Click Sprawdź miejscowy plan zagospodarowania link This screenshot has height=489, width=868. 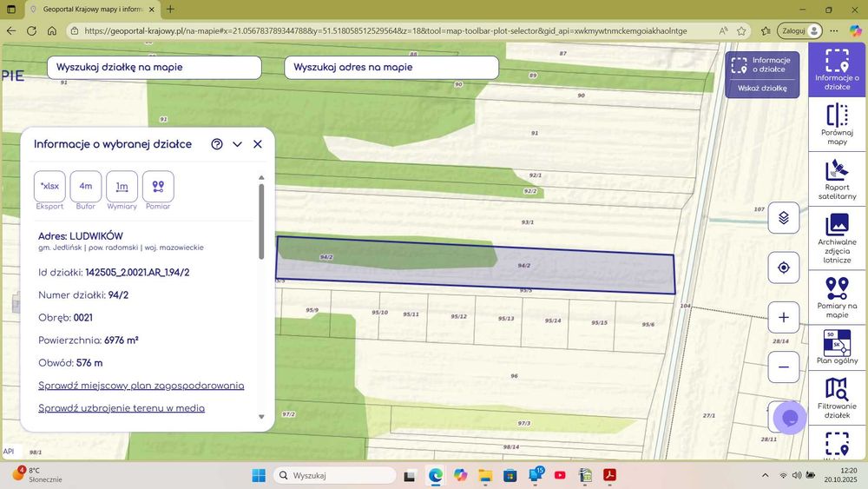(141, 386)
